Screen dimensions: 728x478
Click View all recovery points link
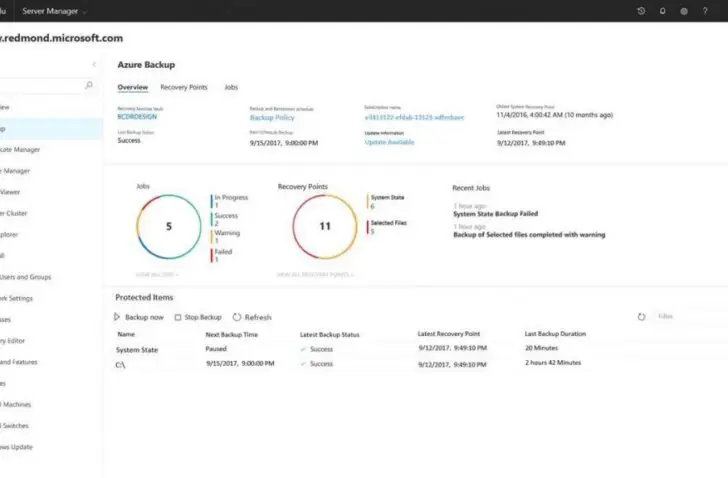pos(315,274)
